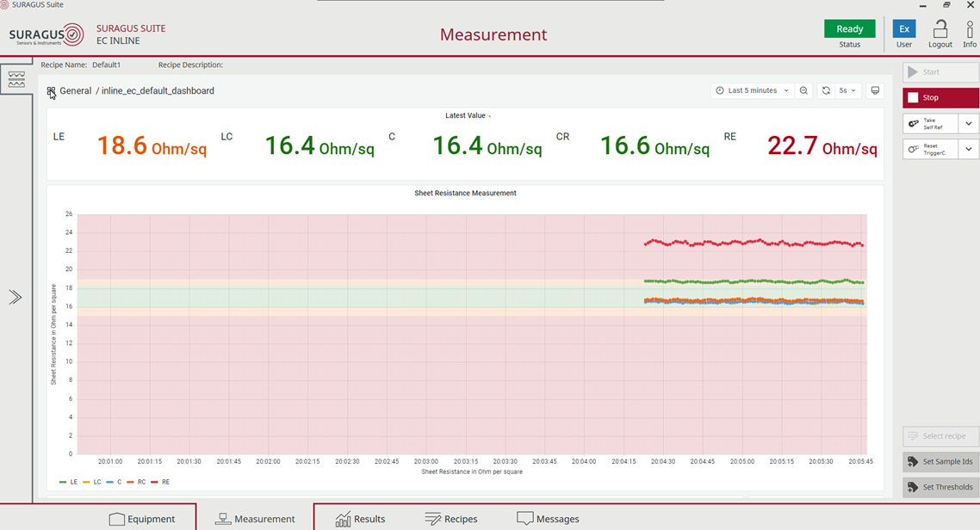The height and width of the screenshot is (530, 980).
Task: Click the Set Thresholds button
Action: click(940, 487)
